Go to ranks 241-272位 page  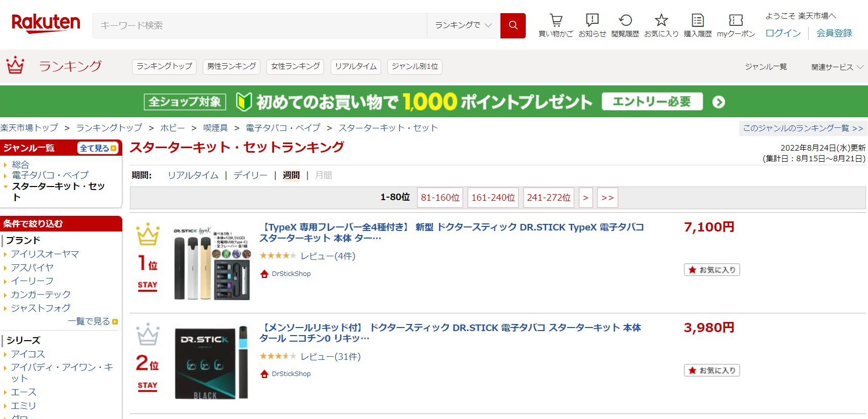click(549, 198)
